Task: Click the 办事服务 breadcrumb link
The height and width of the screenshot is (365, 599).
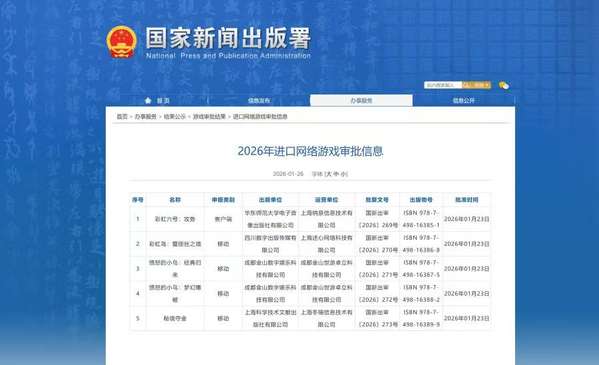Action: tap(146, 117)
